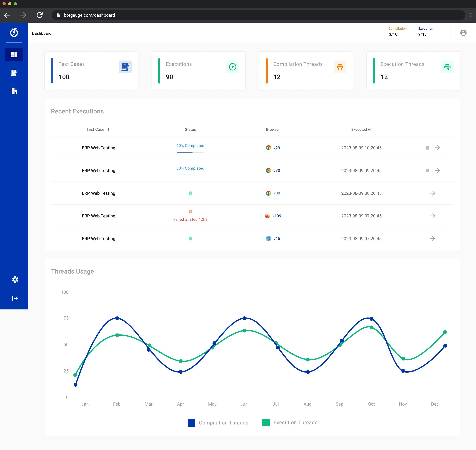
Task: Open the test cases script icon in sidebar
Action: point(14,73)
